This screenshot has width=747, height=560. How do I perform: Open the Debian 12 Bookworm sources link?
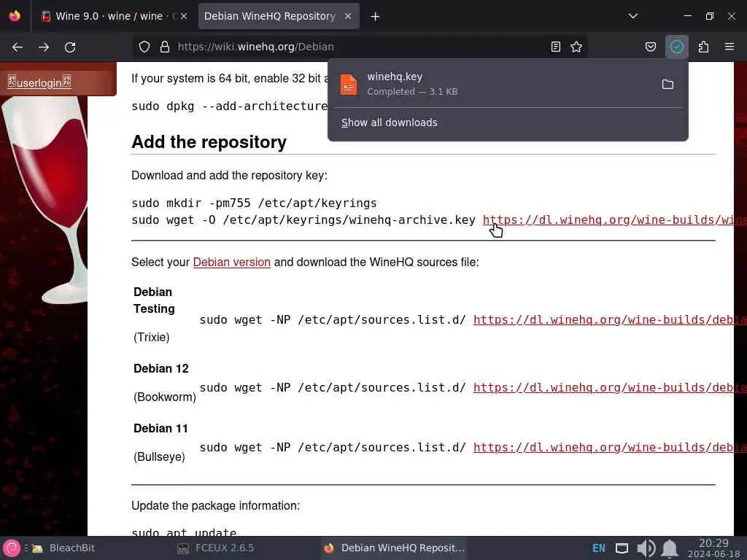610,388
